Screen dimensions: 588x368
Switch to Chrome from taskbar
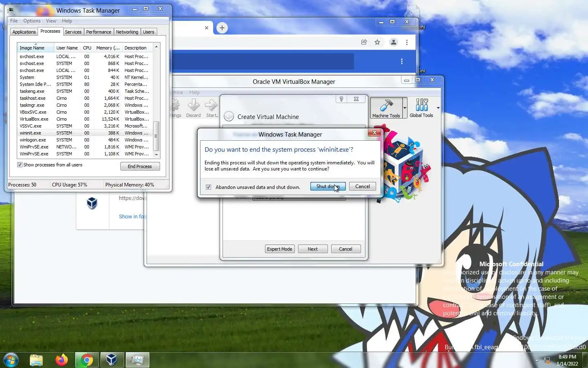[x=87, y=360]
